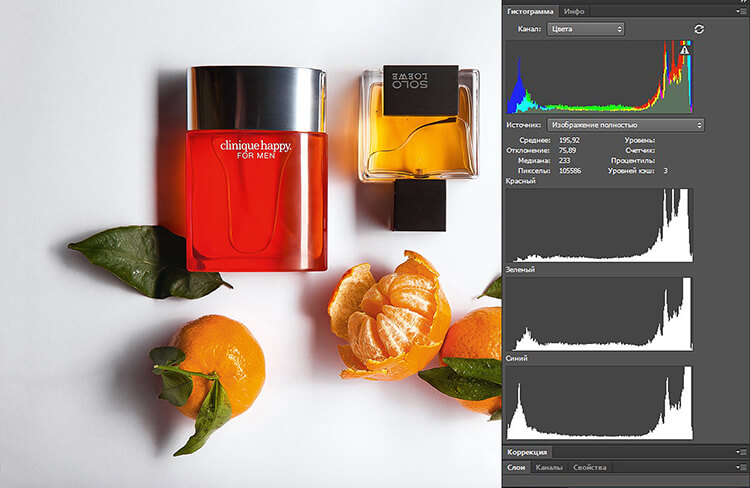Open the Источник dropdown
Image resolution: width=750 pixels, height=488 pixels.
[x=625, y=125]
